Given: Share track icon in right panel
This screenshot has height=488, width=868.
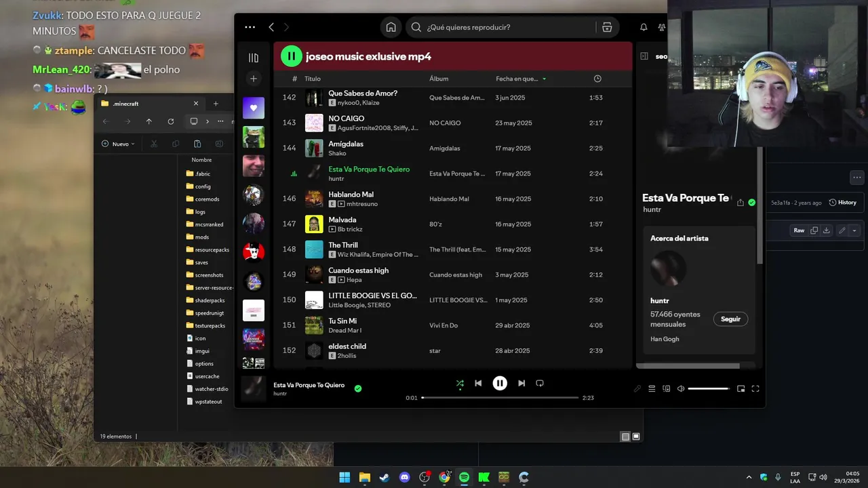Looking at the screenshot, I should click(x=741, y=202).
